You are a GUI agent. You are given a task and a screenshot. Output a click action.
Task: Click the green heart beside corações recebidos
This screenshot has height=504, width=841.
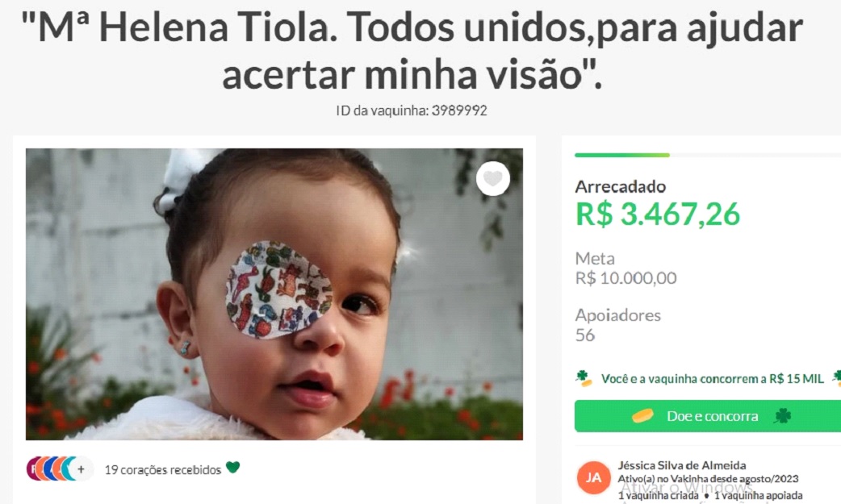point(232,468)
